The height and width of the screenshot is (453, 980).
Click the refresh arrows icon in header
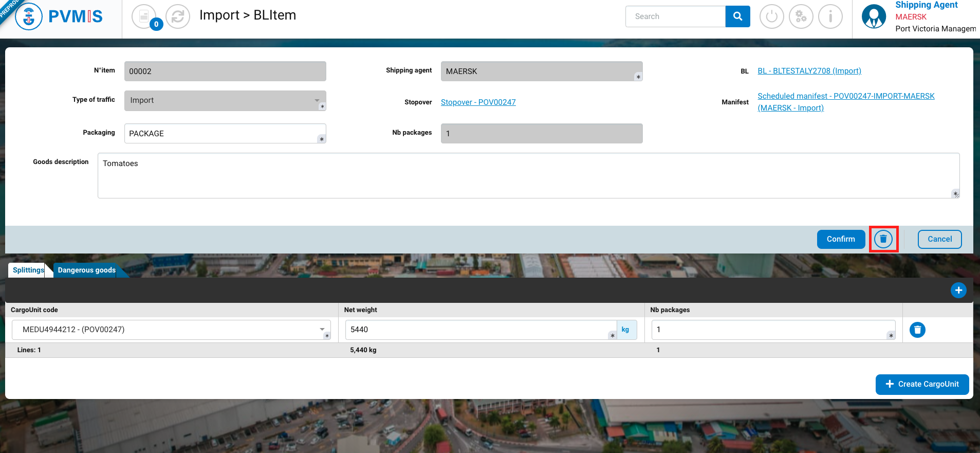point(178,16)
